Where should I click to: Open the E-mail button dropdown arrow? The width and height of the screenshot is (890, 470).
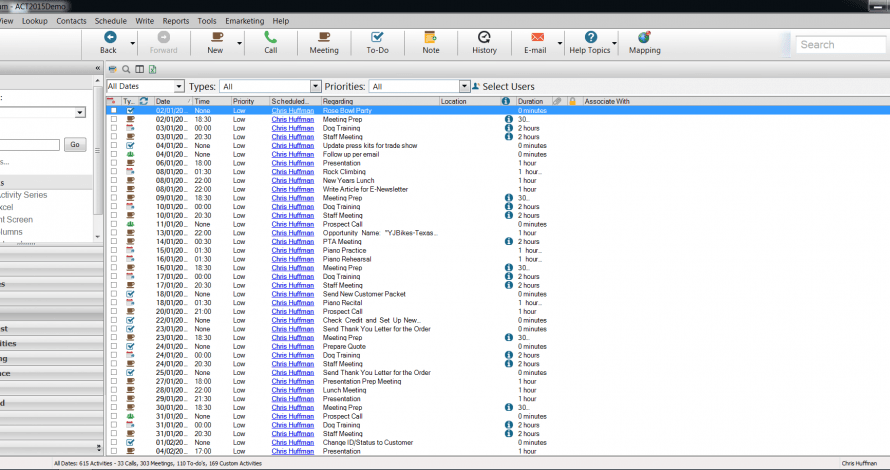click(560, 43)
